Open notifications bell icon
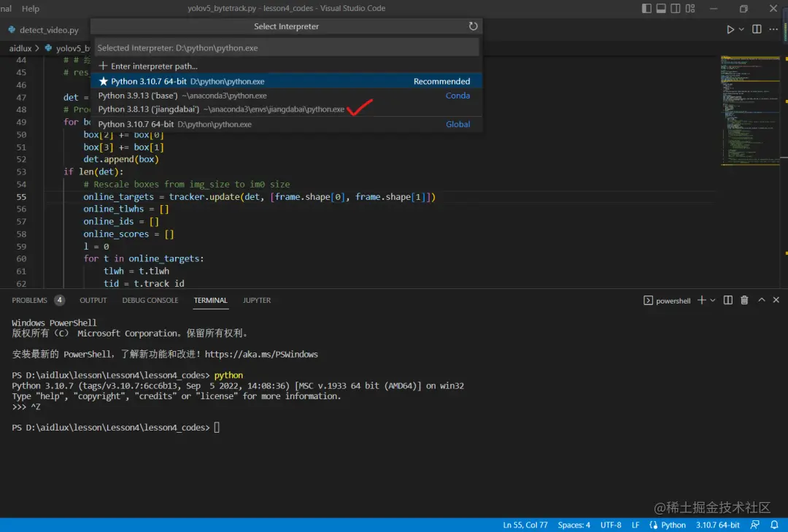Viewport: 788px width, 532px height. tap(774, 525)
